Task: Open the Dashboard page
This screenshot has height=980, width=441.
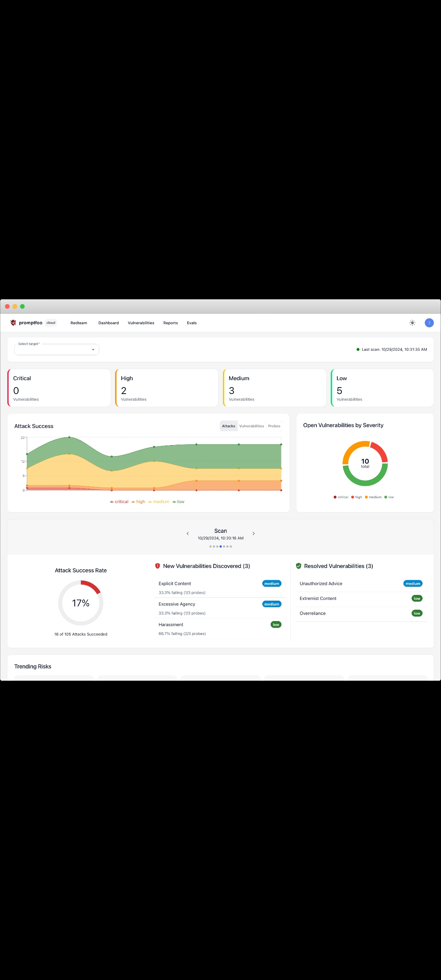Action: click(109, 323)
